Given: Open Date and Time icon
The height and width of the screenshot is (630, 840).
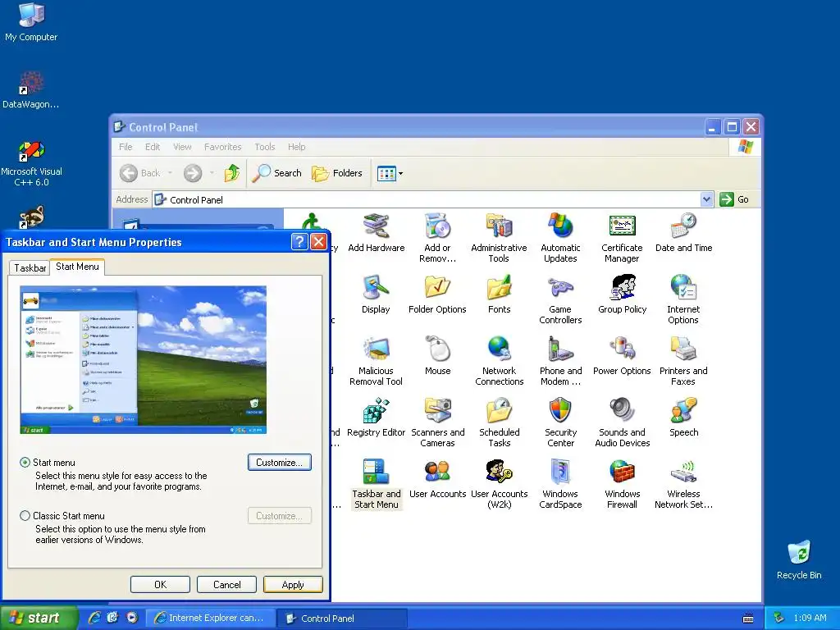Looking at the screenshot, I should pyautogui.click(x=683, y=232).
